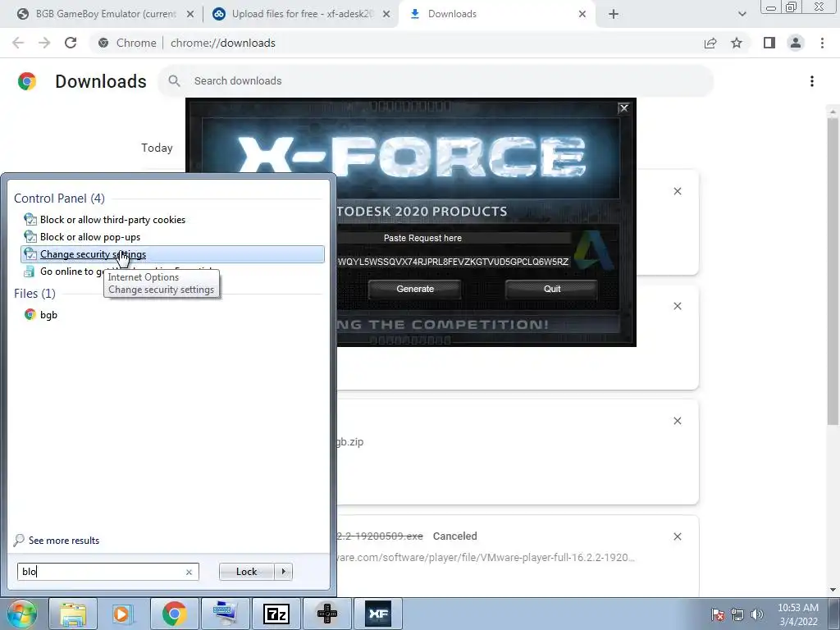
Task: Open Chrome three-dot main menu
Action: pyautogui.click(x=822, y=43)
